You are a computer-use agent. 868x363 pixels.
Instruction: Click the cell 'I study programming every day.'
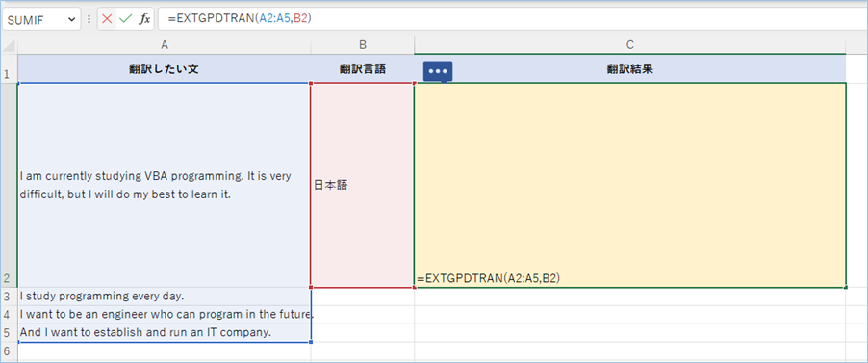tap(164, 297)
